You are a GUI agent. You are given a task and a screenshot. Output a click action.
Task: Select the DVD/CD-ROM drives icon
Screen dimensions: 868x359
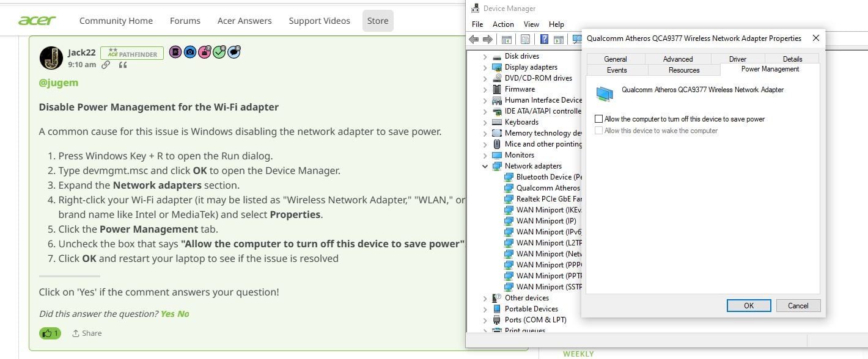click(x=497, y=78)
